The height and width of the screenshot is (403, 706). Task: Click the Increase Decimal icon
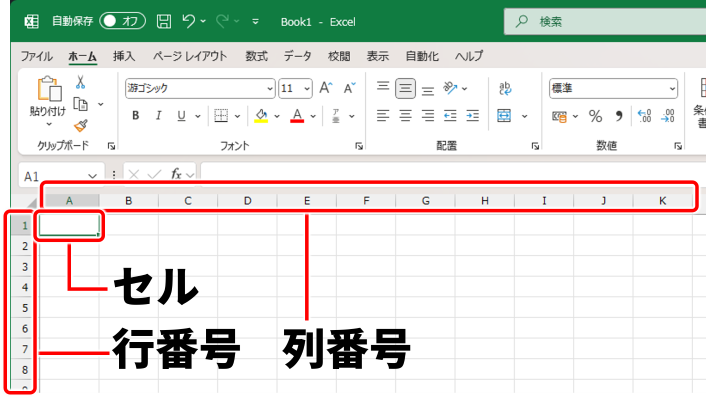(x=644, y=116)
